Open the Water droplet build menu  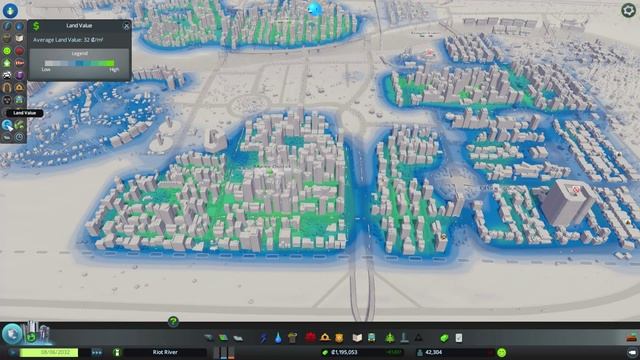tap(278, 338)
